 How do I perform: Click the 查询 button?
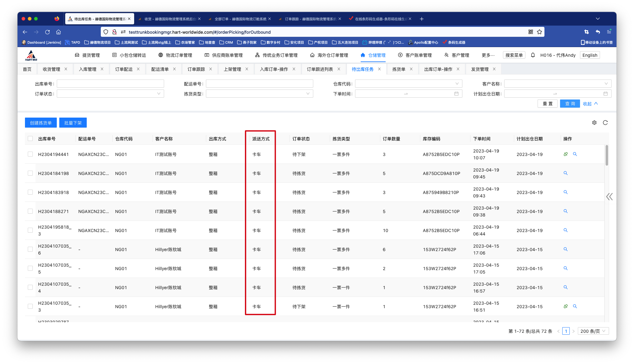[570, 104]
